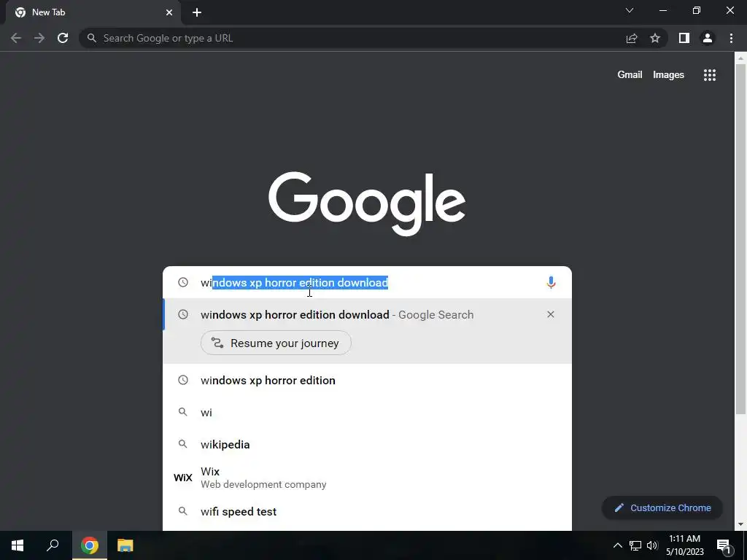Select suggestion 'windows xp horror edition download'
Image resolution: width=747 pixels, height=560 pixels.
pos(368,315)
